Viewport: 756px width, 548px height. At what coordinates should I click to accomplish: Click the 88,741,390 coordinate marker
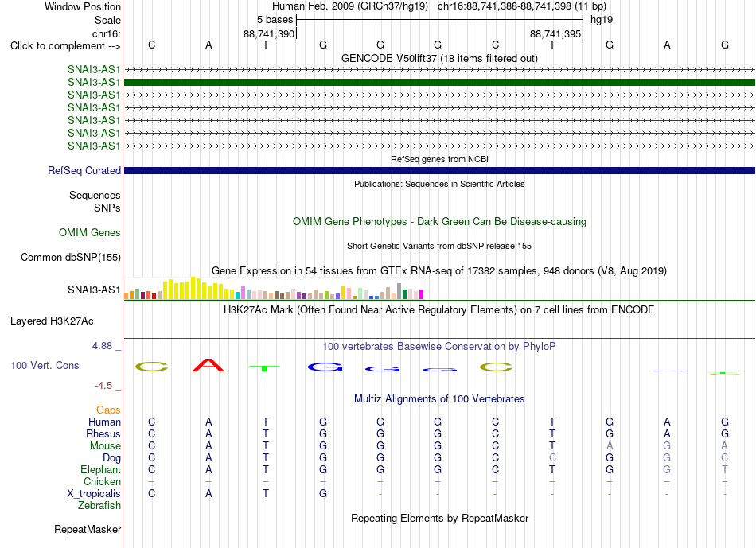click(268, 33)
